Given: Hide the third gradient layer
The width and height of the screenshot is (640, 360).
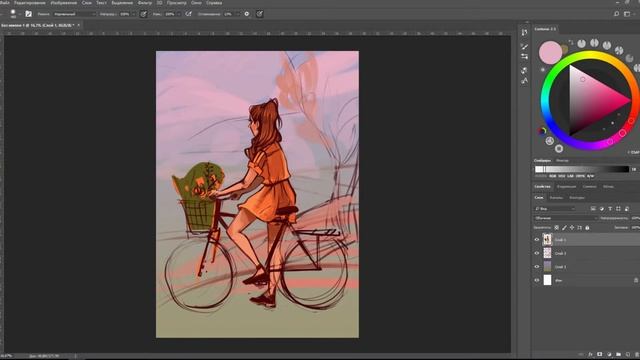Looking at the screenshot, I should tap(537, 267).
